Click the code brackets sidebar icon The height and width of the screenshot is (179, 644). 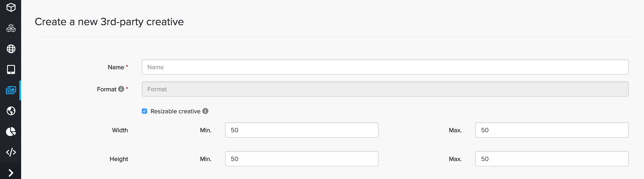tap(11, 152)
